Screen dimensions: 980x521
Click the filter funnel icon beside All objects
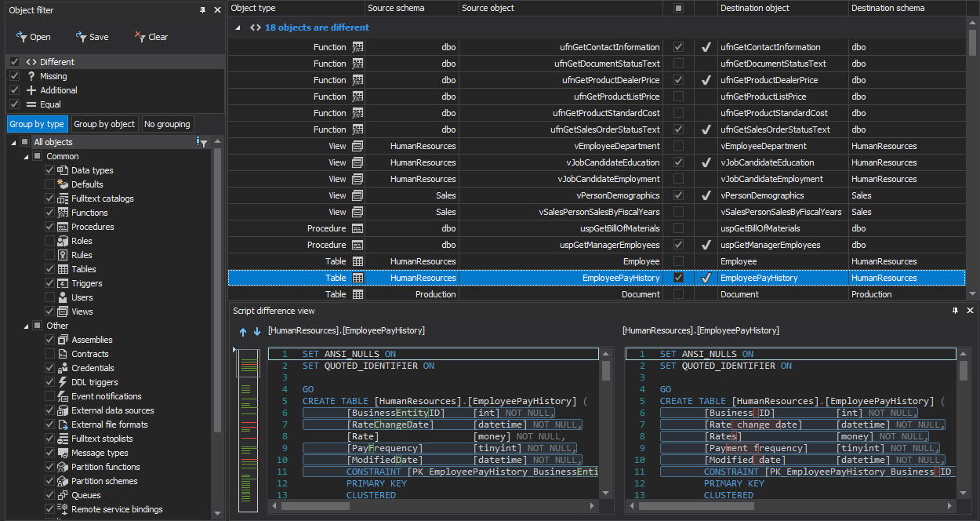click(x=202, y=142)
